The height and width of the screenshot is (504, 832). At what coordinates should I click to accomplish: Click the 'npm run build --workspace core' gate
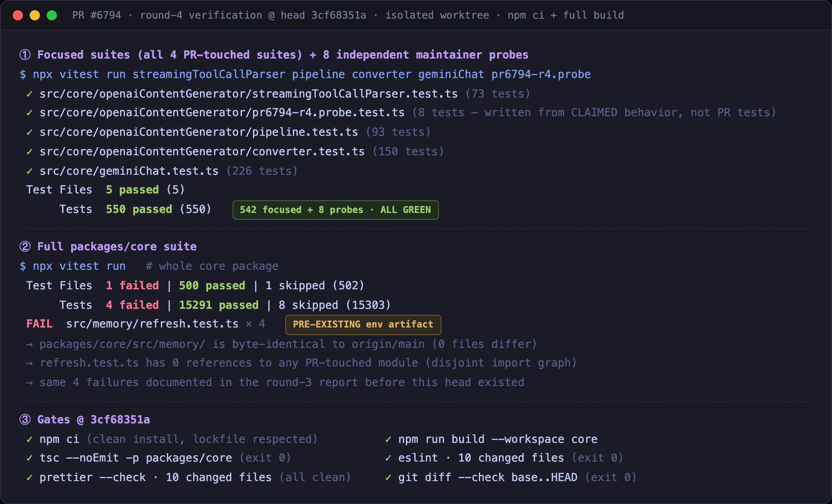491,439
